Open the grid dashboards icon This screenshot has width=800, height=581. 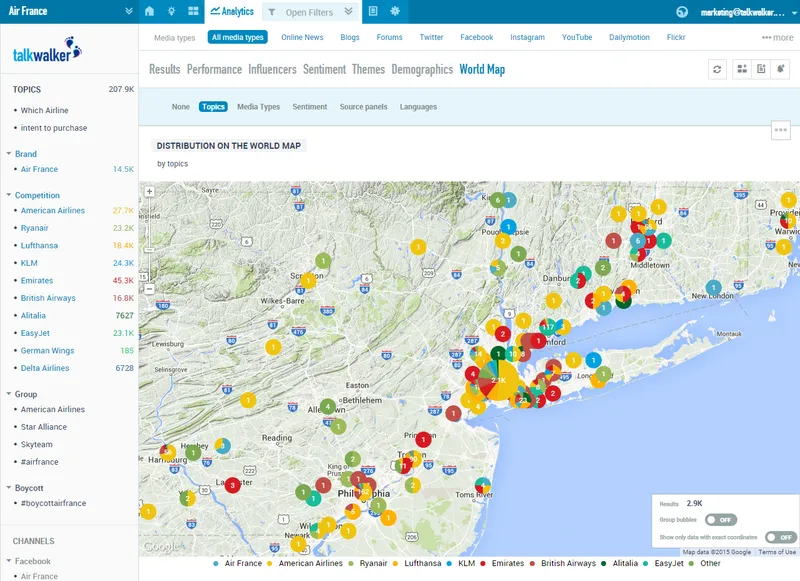pos(193,11)
